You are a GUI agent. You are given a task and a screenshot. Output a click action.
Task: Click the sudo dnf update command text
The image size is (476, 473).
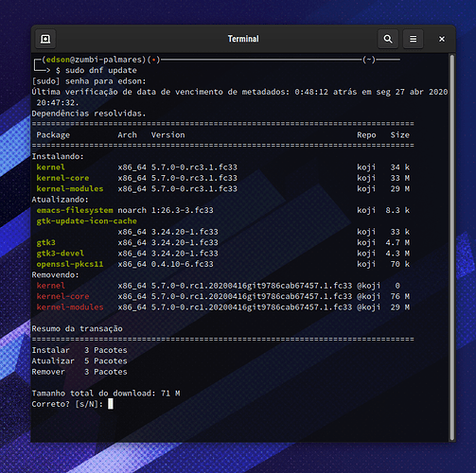click(x=101, y=70)
